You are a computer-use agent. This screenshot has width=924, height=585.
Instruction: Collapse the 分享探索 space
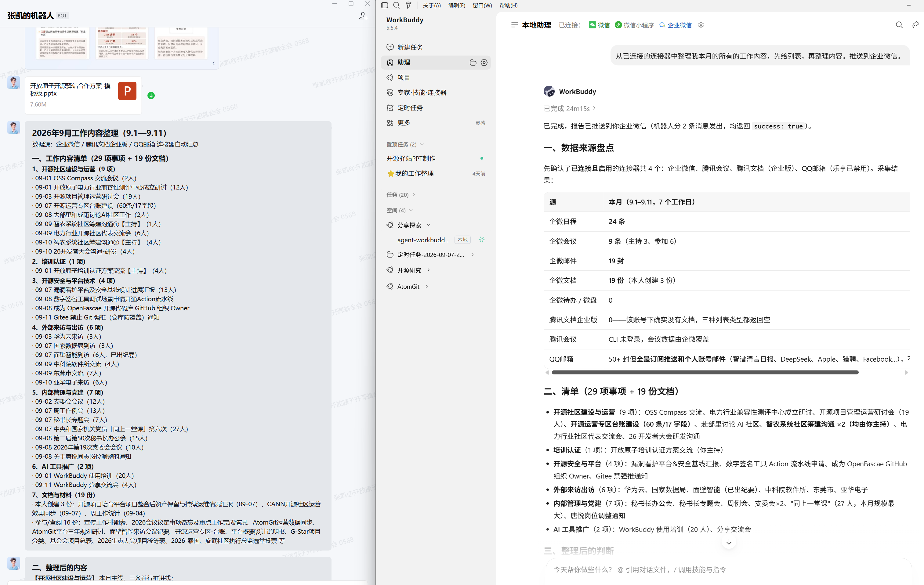(429, 225)
